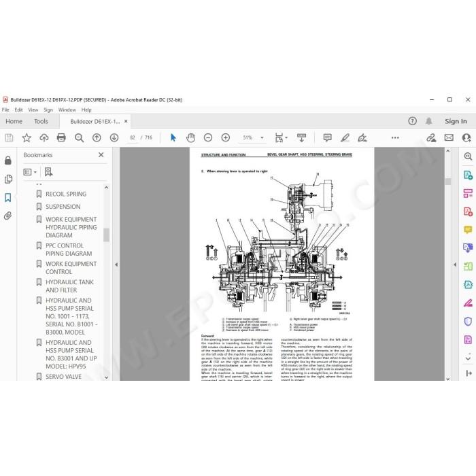Image resolution: width=476 pixels, height=476 pixels.
Task: Open the RECOIL SPRING bookmark
Action: (66, 194)
